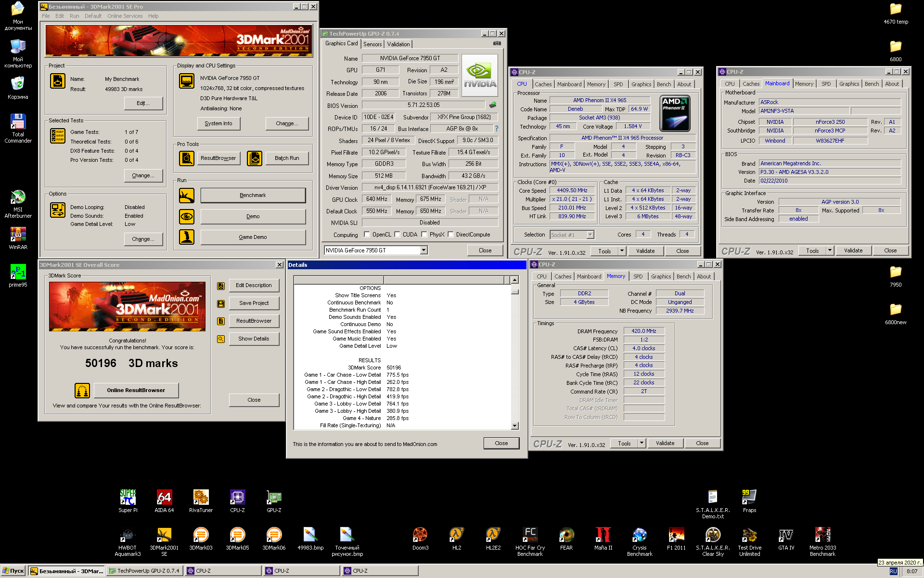
Task: Open SPD tab in CPU-Z Memory window
Action: tap(638, 277)
